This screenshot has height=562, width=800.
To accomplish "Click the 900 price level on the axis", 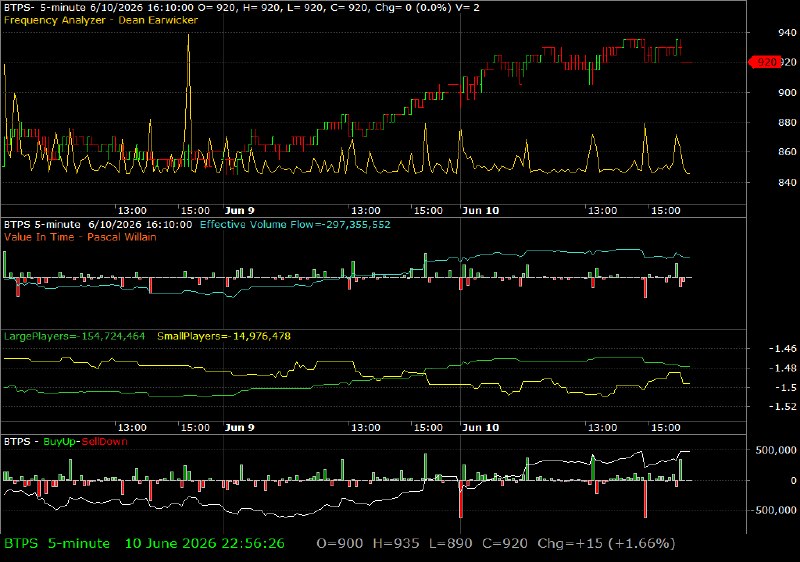I will [787, 93].
